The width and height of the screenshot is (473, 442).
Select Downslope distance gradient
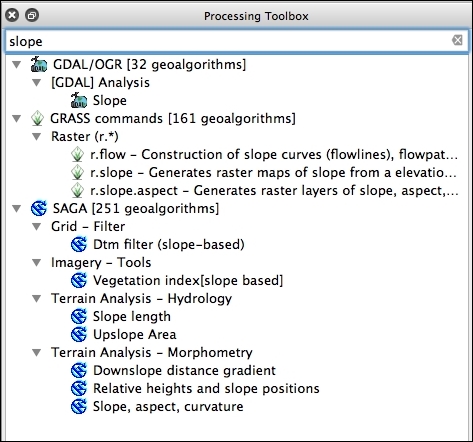coord(184,370)
